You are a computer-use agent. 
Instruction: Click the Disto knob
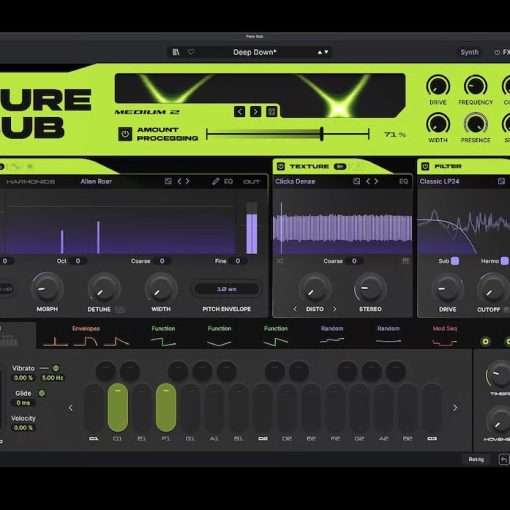314,289
